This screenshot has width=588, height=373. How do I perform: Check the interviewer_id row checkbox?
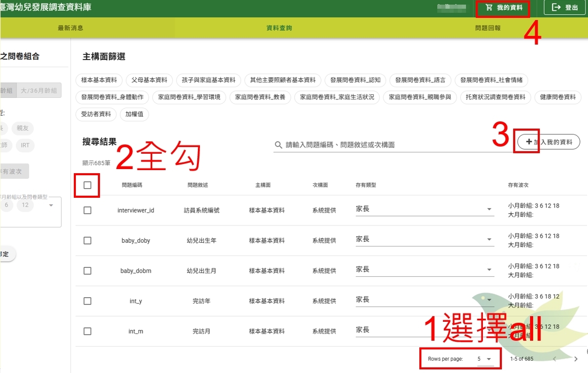pyautogui.click(x=87, y=210)
